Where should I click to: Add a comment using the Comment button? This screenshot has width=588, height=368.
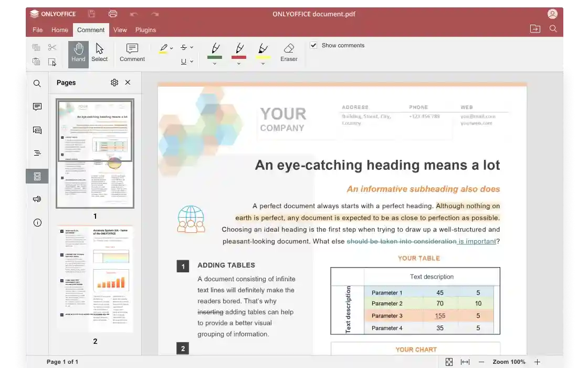132,53
